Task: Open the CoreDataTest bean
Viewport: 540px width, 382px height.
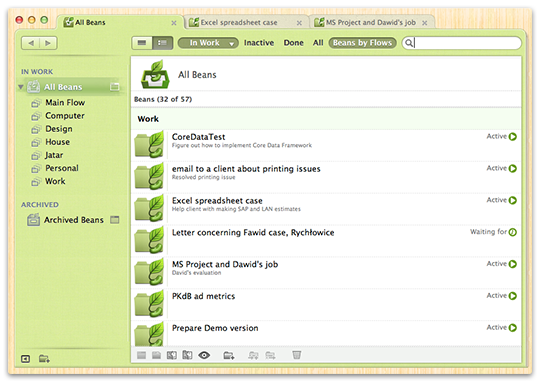Action: pos(198,137)
